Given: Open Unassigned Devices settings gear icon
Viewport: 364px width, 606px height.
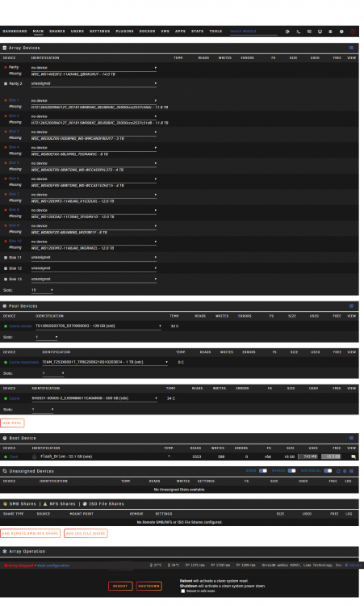Looking at the screenshot, I should pyautogui.click(x=345, y=471).
